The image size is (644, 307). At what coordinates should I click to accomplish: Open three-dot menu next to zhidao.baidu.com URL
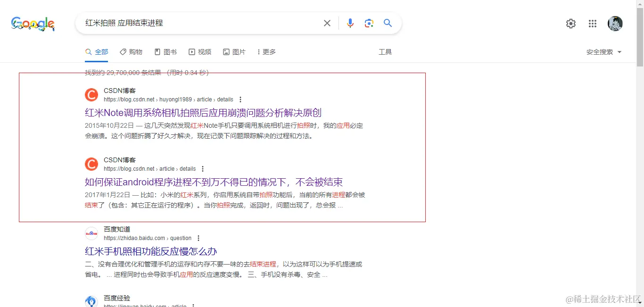[x=198, y=238]
